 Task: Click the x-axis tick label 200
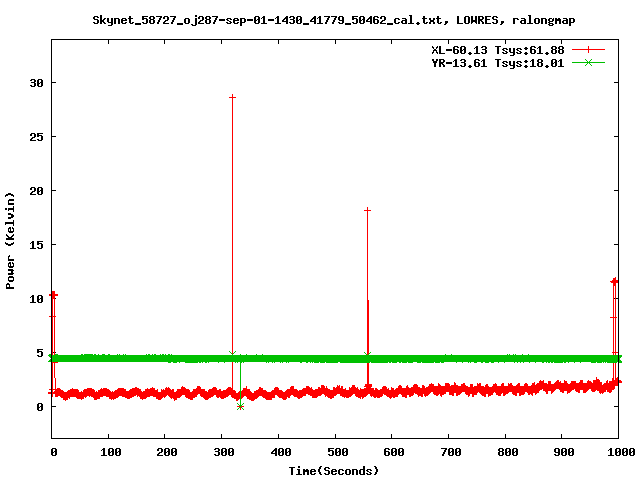pyautogui.click(x=167, y=452)
